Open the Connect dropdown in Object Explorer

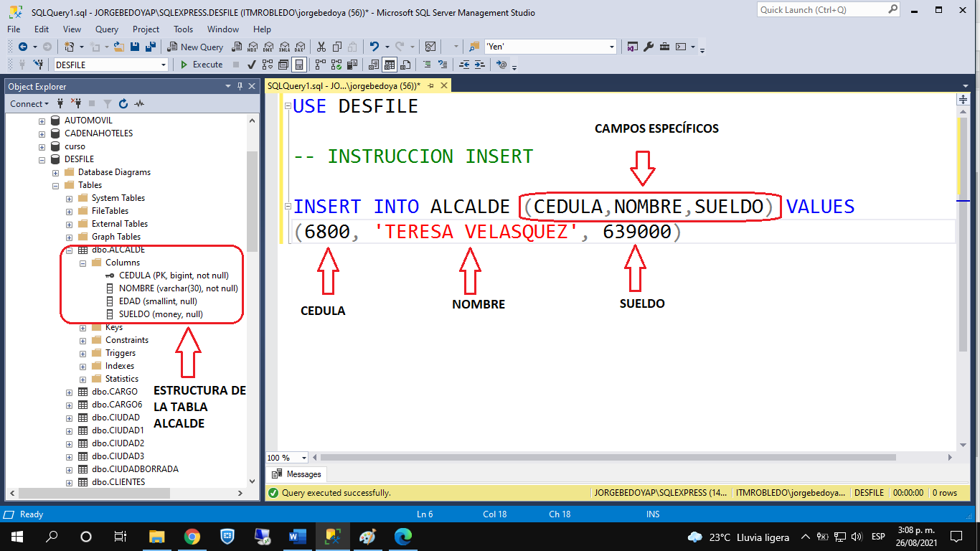pyautogui.click(x=29, y=103)
